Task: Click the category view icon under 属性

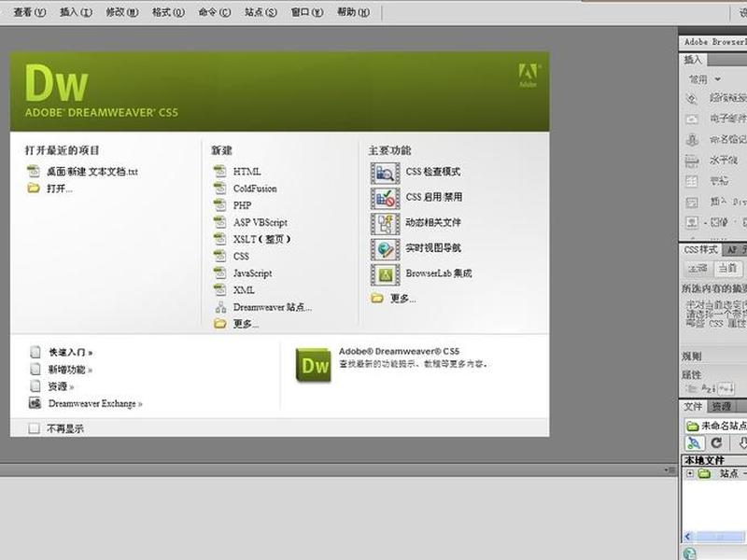Action: (x=691, y=388)
